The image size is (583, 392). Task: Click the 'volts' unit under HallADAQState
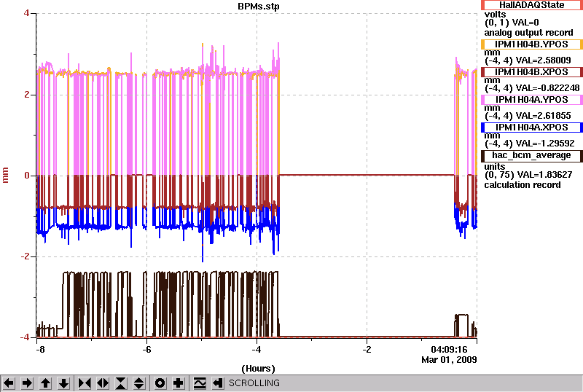[x=495, y=15]
